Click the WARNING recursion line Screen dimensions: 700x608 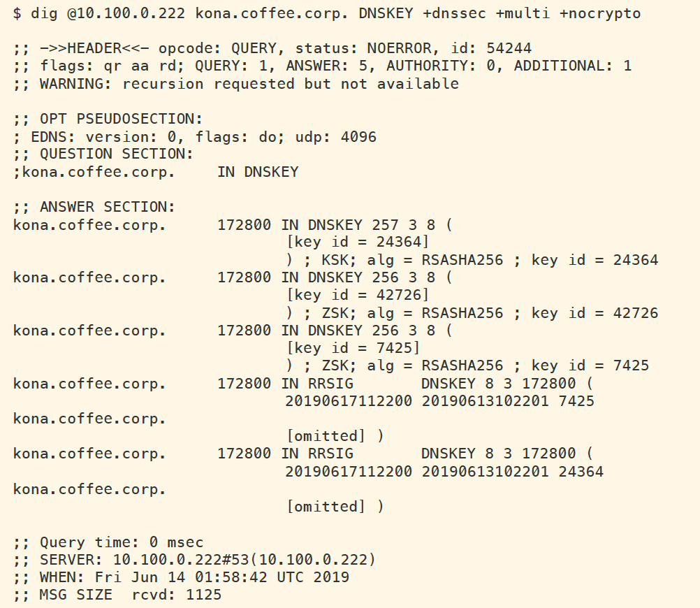coord(236,84)
